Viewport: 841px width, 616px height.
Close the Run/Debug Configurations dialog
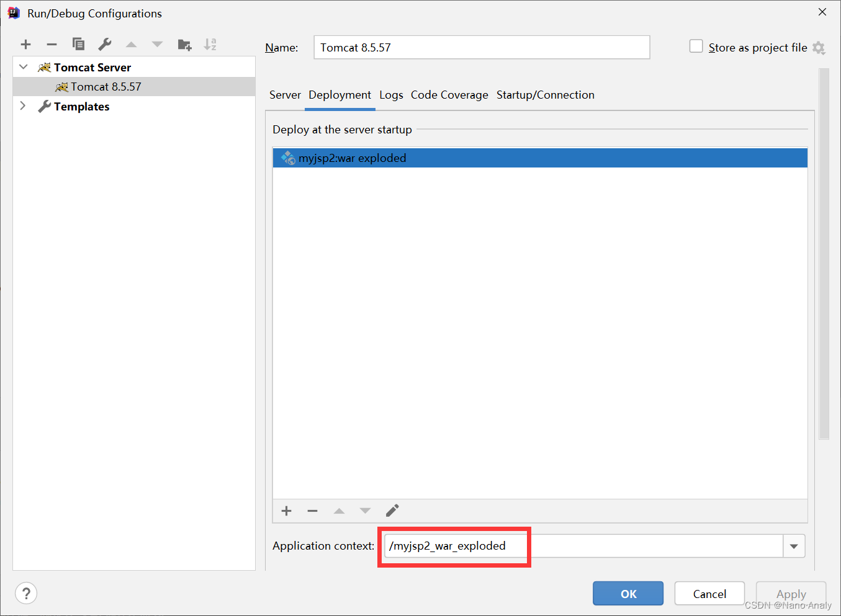822,12
